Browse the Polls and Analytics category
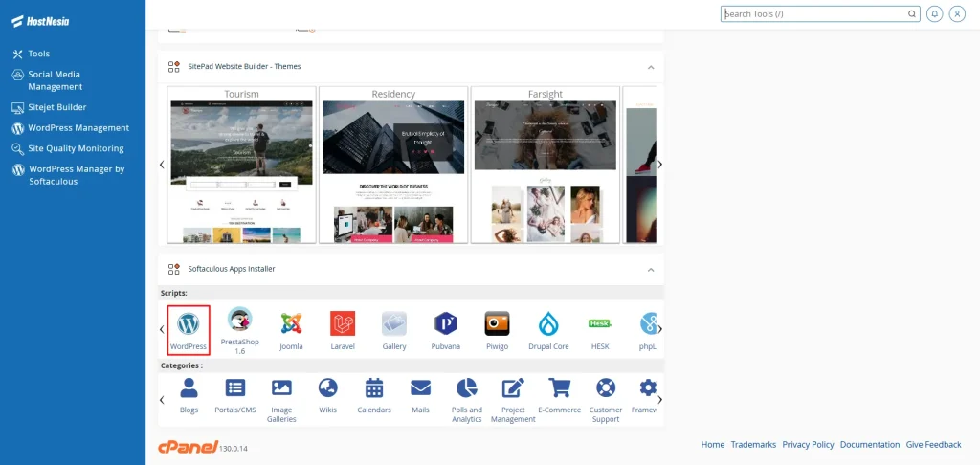 tap(467, 401)
